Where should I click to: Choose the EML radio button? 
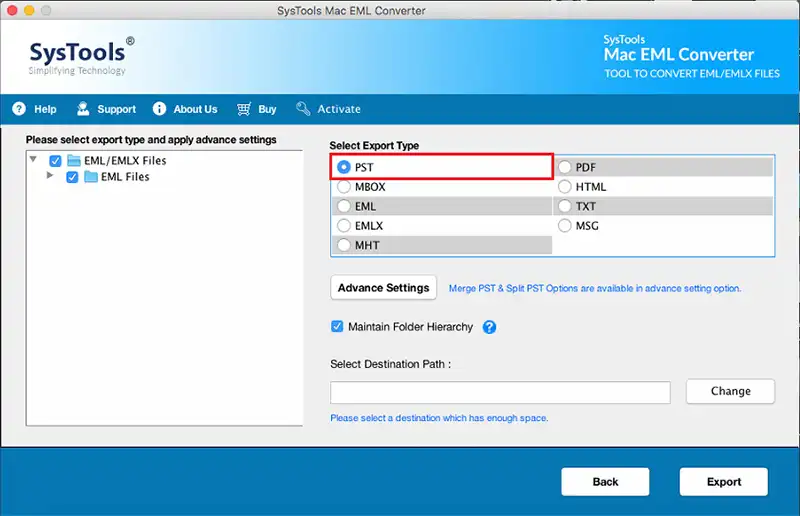point(344,206)
